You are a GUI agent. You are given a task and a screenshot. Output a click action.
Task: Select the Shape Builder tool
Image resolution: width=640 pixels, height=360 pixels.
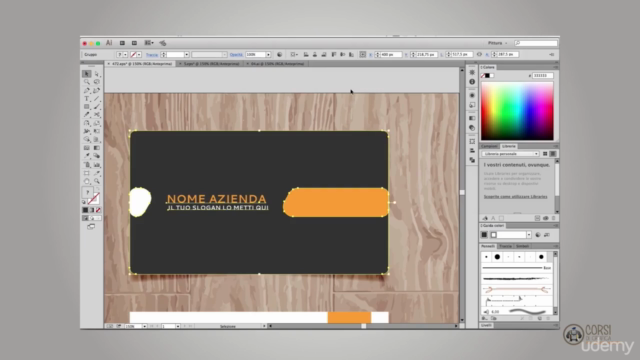tap(87, 139)
